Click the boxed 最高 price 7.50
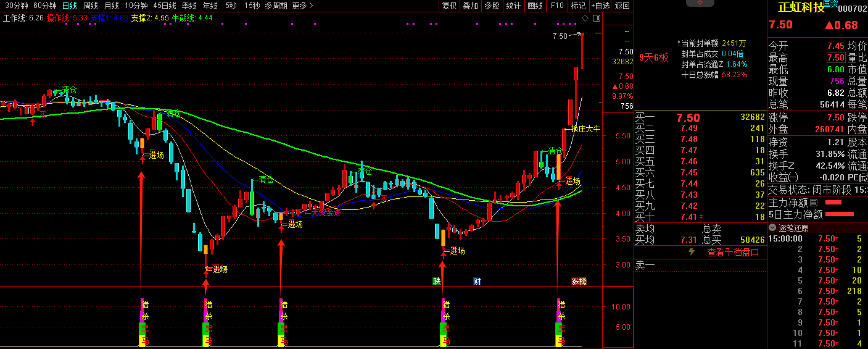868x349 pixels. coord(835,57)
